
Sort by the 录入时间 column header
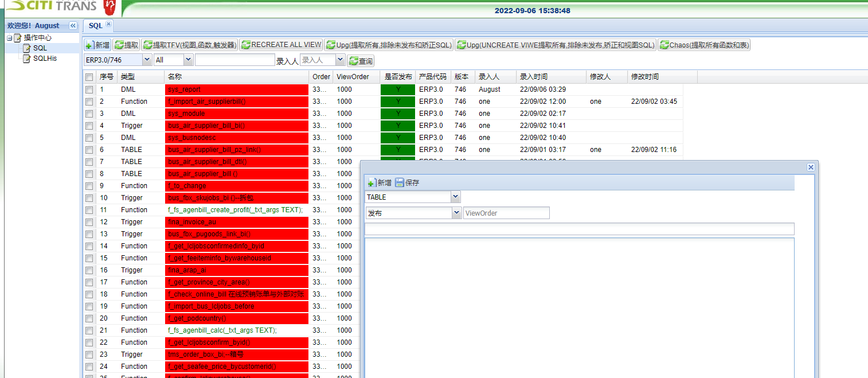pos(551,77)
